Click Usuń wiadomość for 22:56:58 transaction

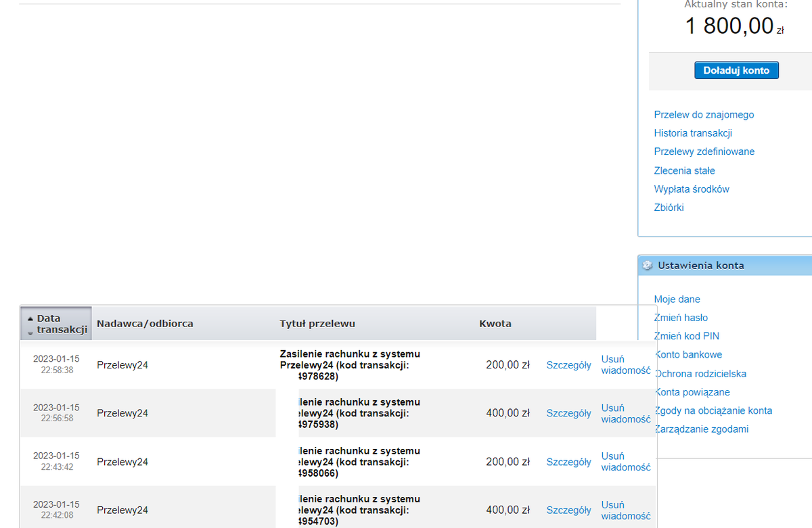[x=626, y=413]
